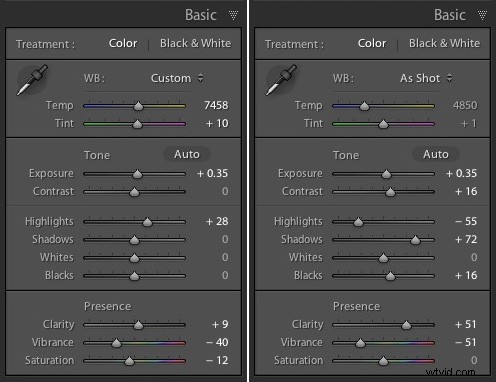Click left panel Shadows slider handle at 0
496x382 pixels.
click(134, 240)
